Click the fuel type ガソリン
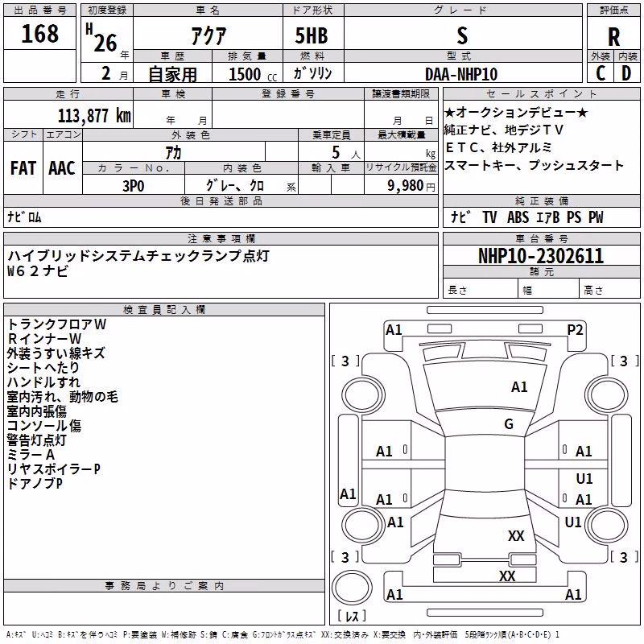Screen dimensions: 644x644 pyautogui.click(x=312, y=73)
